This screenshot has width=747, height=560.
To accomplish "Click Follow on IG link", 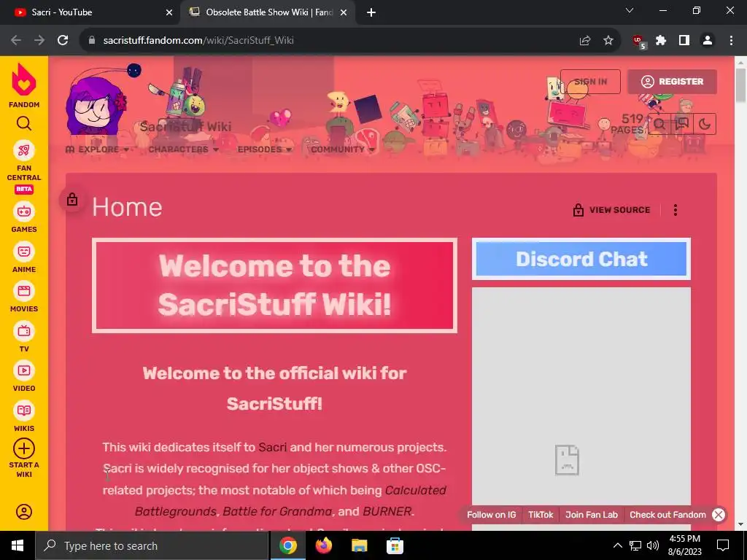I will (x=491, y=515).
